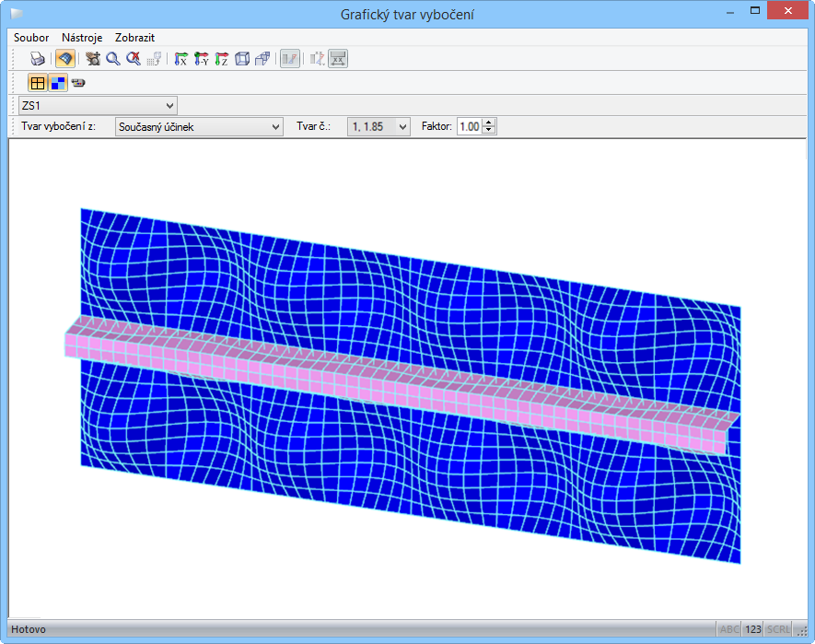This screenshot has height=644, width=815.
Task: Toggle the pressed results diagram button
Action: click(x=290, y=59)
